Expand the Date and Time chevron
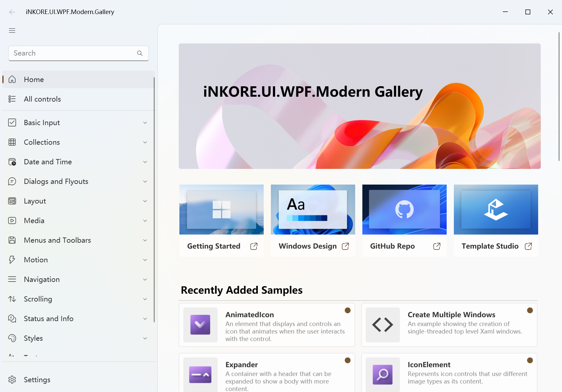The width and height of the screenshot is (562, 392). [145, 162]
